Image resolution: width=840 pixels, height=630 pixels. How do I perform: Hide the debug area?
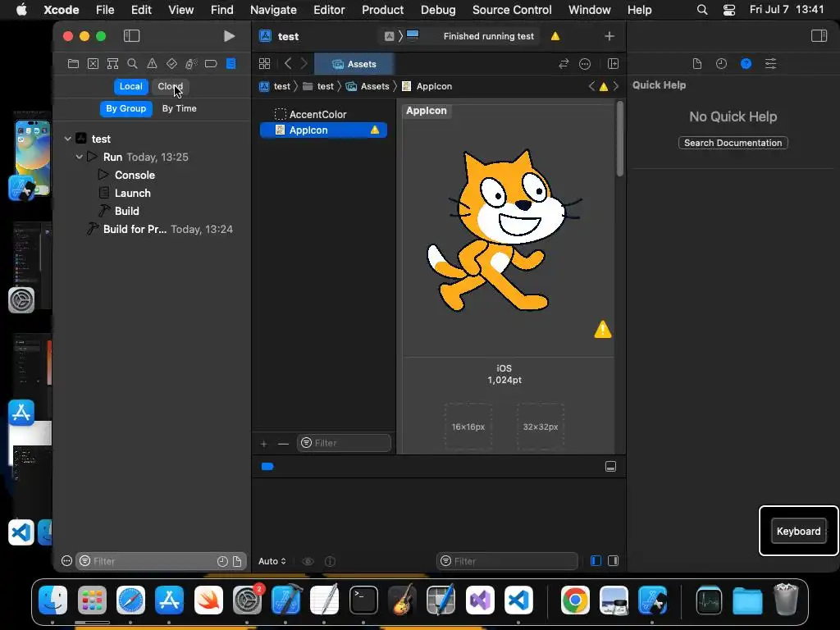[x=610, y=467]
